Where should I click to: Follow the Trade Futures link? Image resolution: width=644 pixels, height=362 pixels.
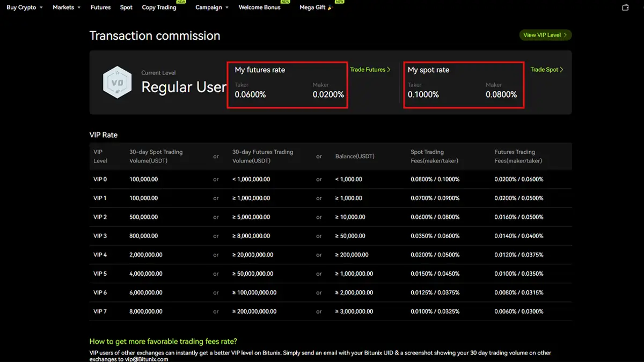click(370, 70)
